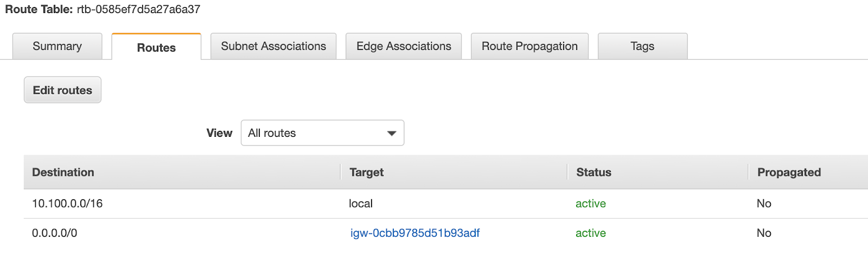
Task: Select the 0.0.0.0/0 destination cell
Action: [55, 233]
